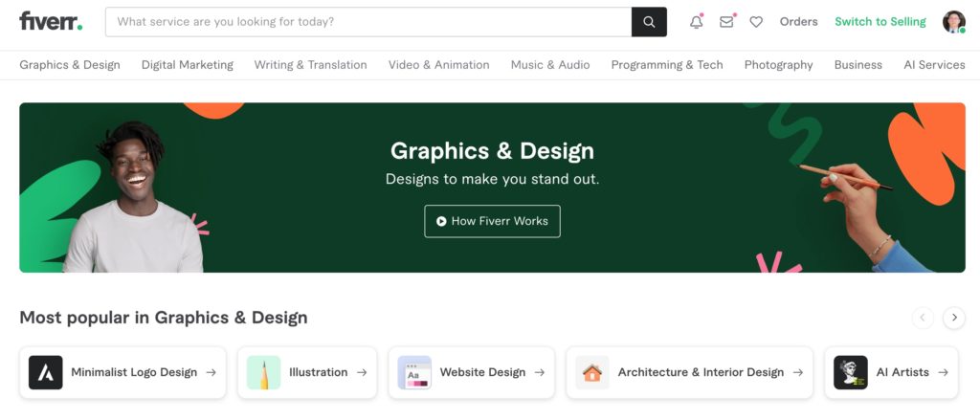980x420 pixels.
Task: Click the search magnifier button
Action: 650,22
